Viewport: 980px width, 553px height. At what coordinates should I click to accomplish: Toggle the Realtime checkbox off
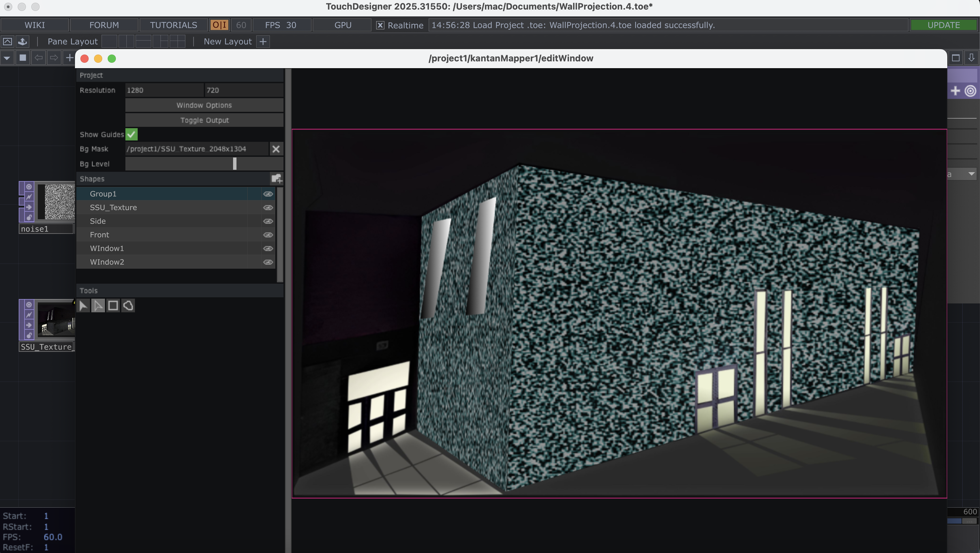coord(380,25)
